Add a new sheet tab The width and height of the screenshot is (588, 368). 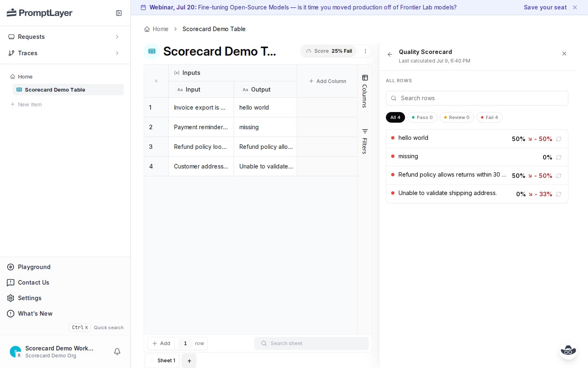(189, 361)
